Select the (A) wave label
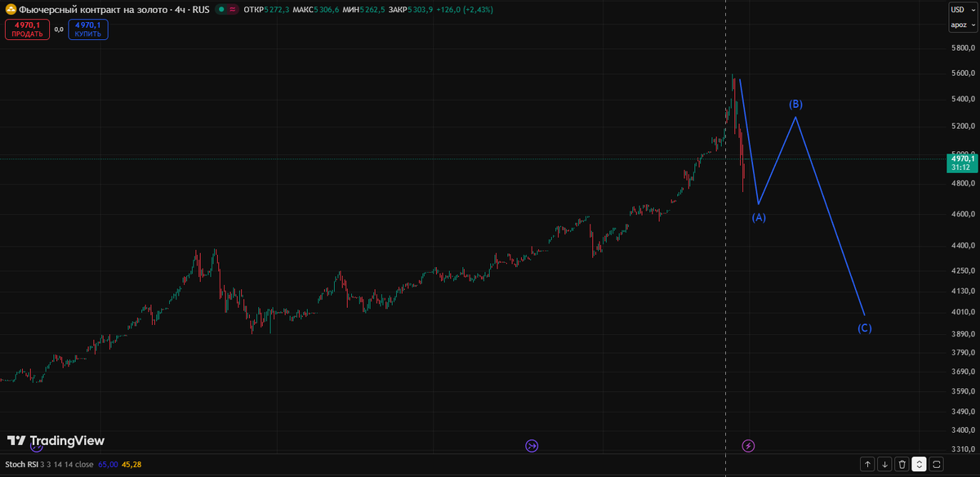Image resolution: width=980 pixels, height=477 pixels. 759,217
